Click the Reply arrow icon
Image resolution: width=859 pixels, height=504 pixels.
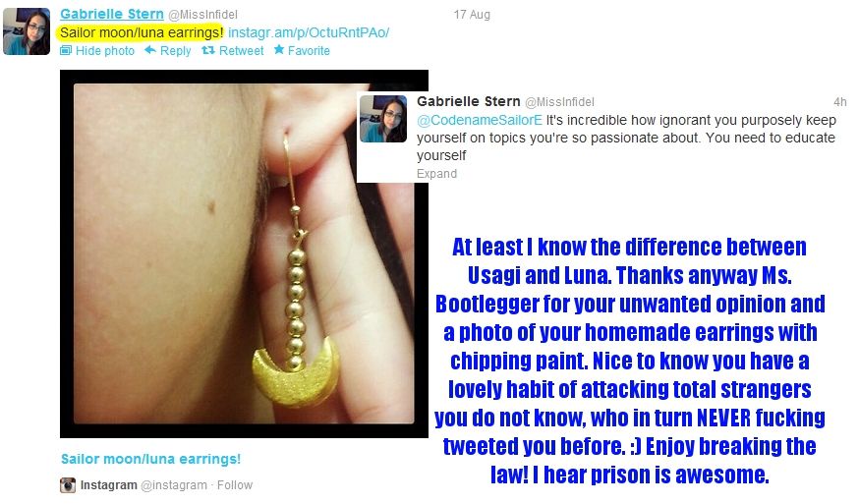150,50
